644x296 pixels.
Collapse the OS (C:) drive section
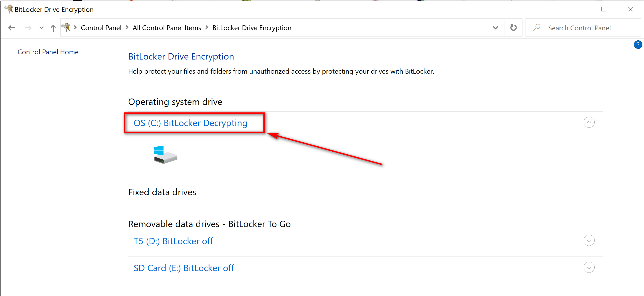[x=589, y=122]
